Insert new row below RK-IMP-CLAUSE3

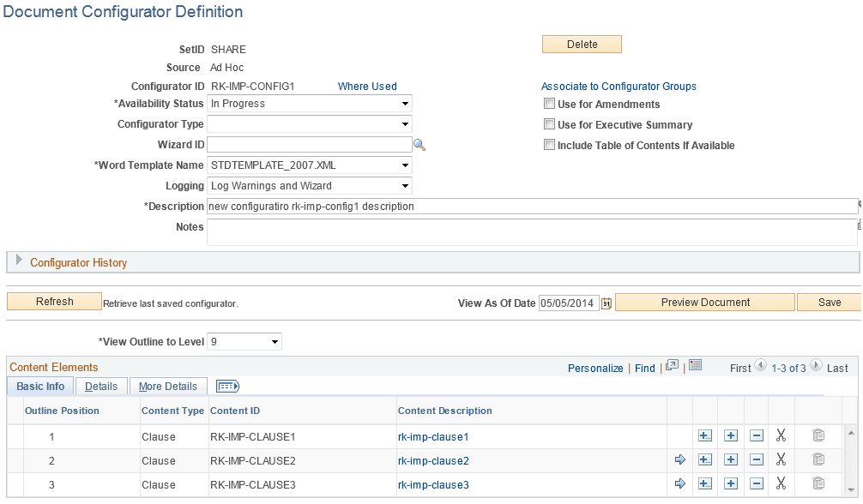click(731, 484)
